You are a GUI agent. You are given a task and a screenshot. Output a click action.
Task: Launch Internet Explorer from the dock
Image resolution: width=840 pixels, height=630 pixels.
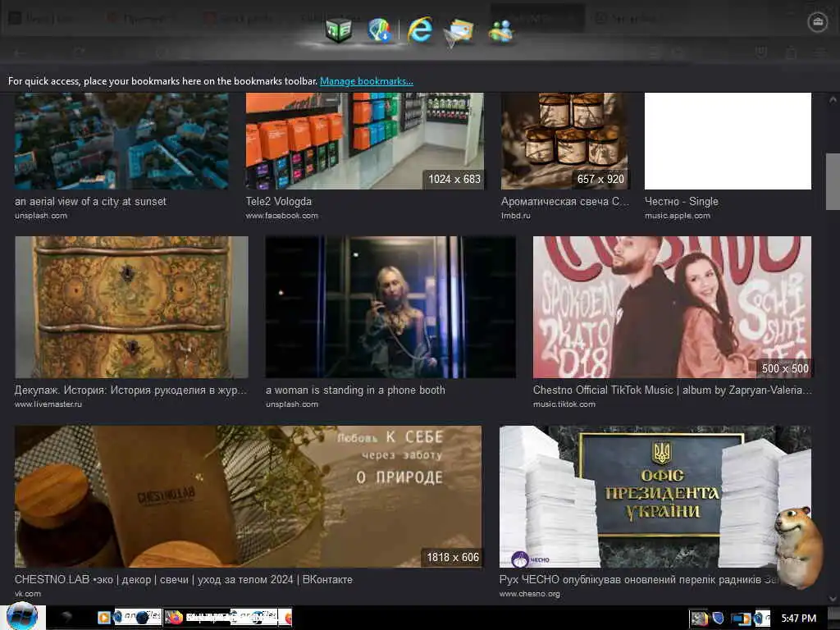click(x=419, y=30)
